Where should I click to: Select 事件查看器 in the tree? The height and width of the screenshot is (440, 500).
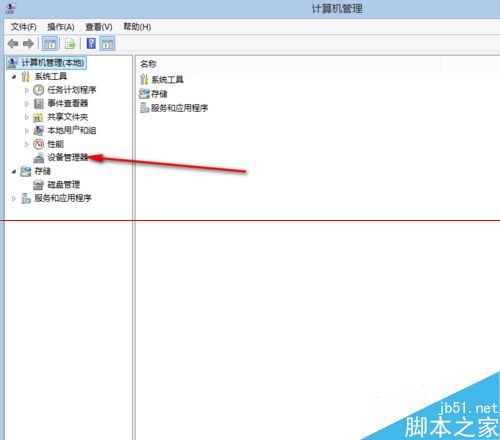(68, 103)
